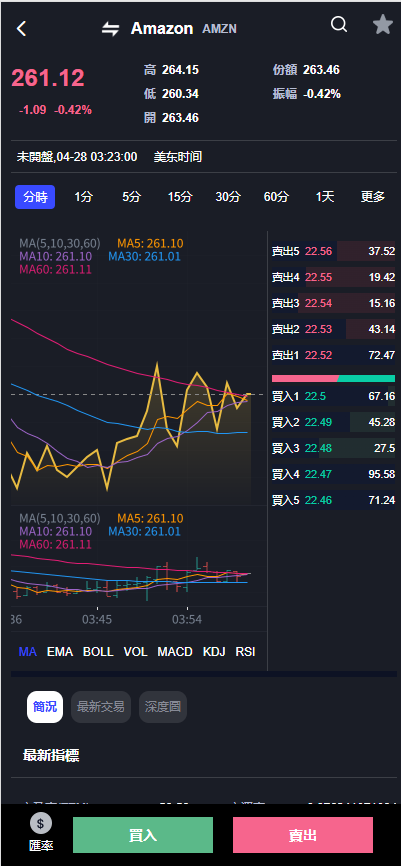Click the 03:45 time axis label

click(97, 620)
